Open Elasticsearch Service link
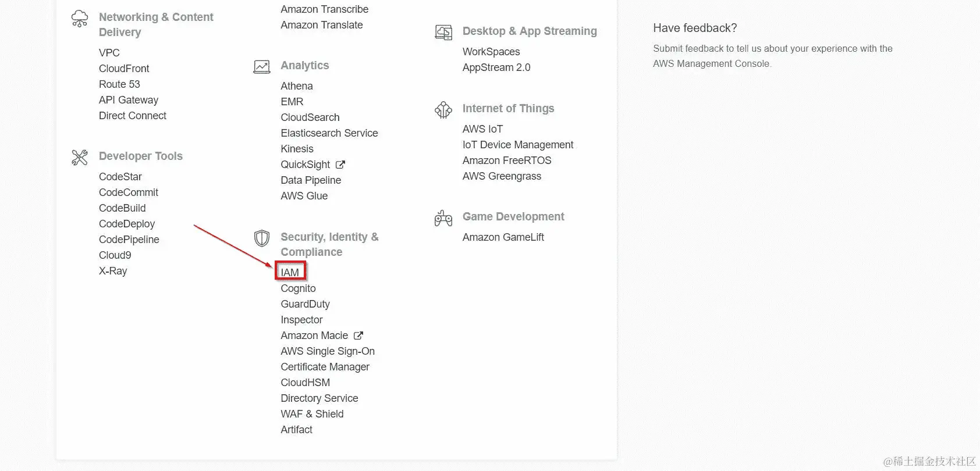Image resolution: width=980 pixels, height=471 pixels. [x=329, y=133]
